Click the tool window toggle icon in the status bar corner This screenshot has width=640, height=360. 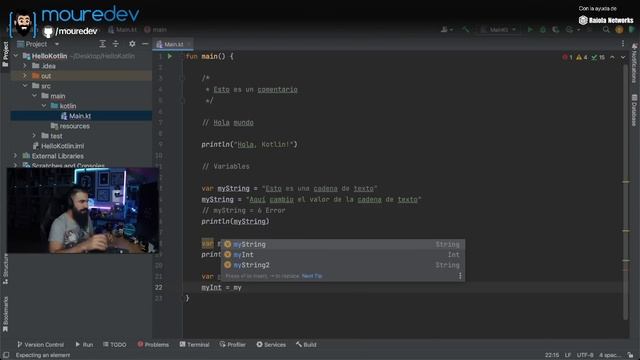[6, 355]
